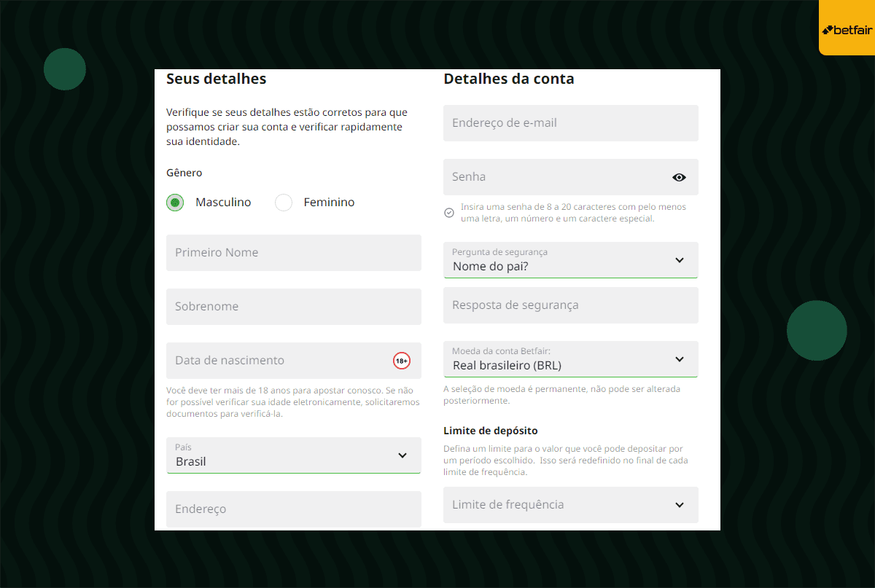
Task: Open the Pergunta de segurança dropdown
Action: pyautogui.click(x=571, y=260)
